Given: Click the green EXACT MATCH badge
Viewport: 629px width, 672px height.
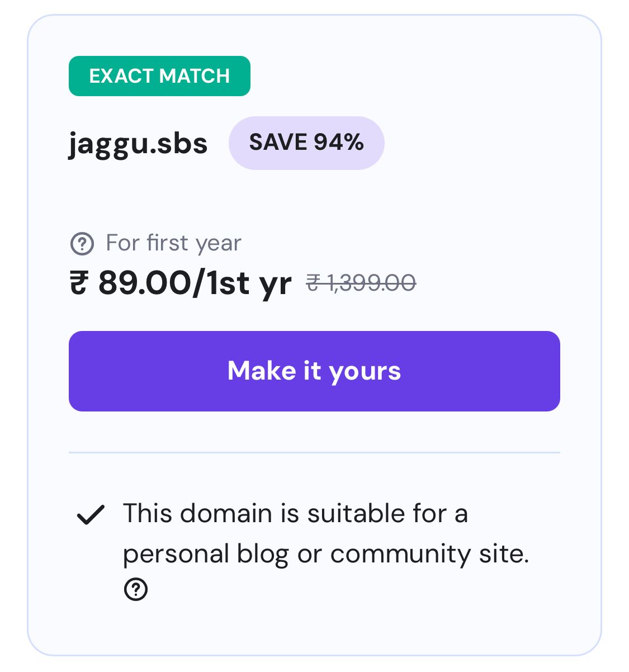Looking at the screenshot, I should pos(159,76).
